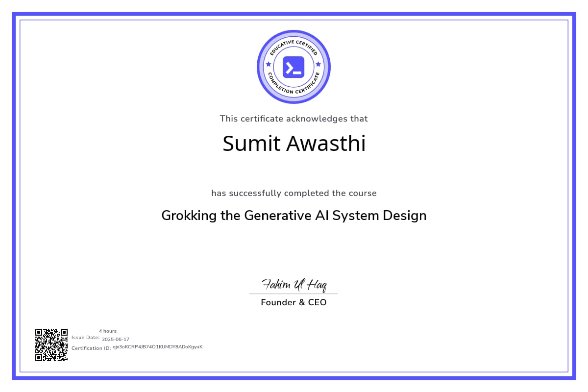588x392 pixels.
Task: Select the date "2025-06-17"
Action: tap(116, 340)
